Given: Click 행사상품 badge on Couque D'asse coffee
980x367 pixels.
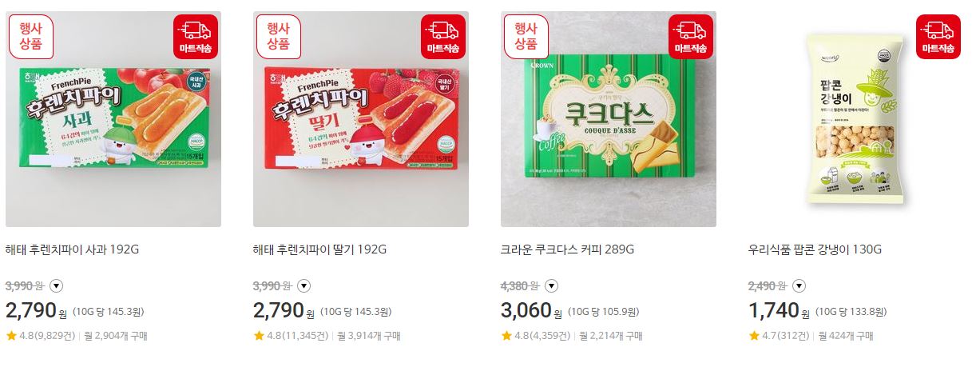Looking at the screenshot, I should click(526, 37).
